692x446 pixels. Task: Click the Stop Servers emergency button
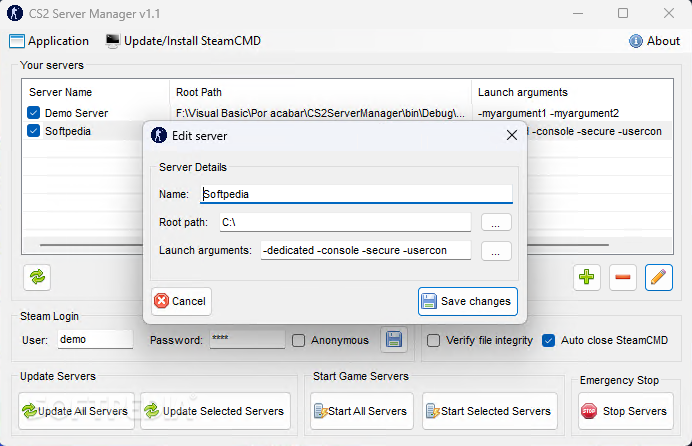coord(626,411)
